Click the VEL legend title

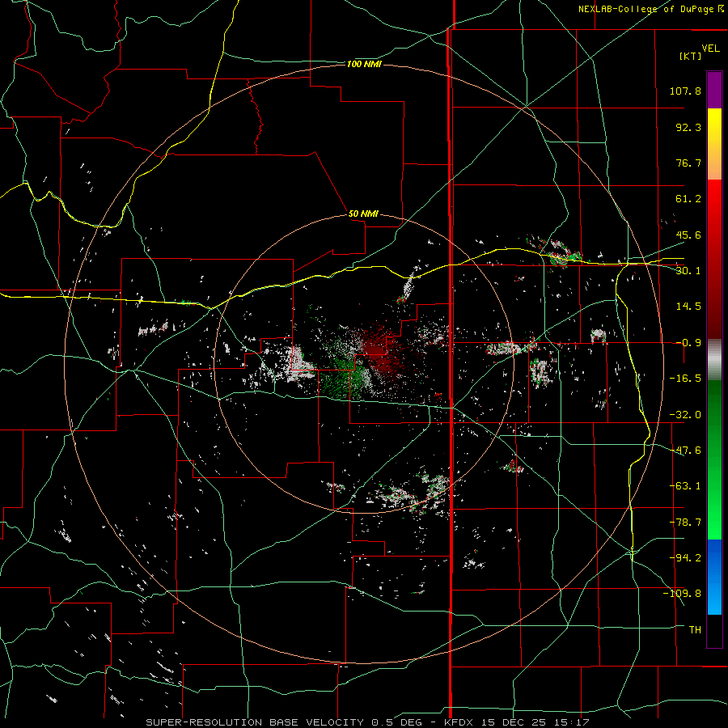pyautogui.click(x=710, y=49)
